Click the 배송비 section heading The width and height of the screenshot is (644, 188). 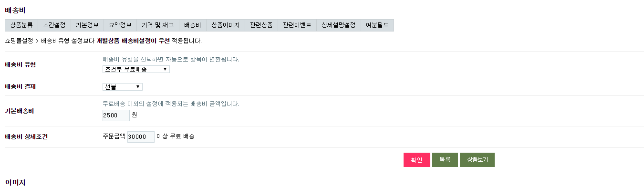[x=15, y=10]
